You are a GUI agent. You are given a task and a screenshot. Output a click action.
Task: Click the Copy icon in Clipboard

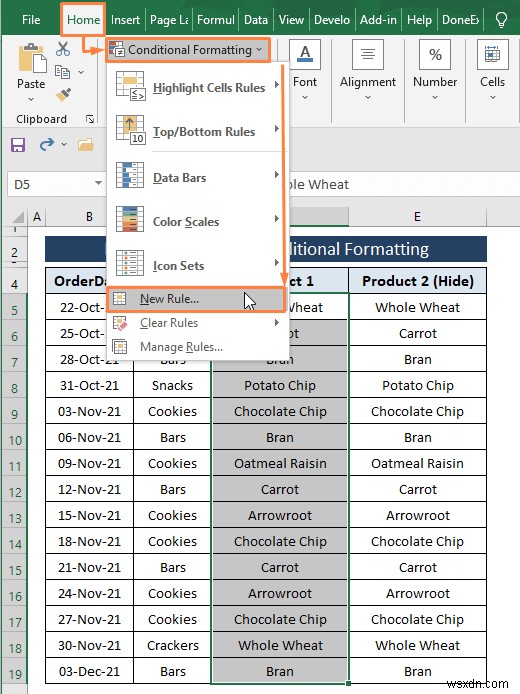click(62, 72)
